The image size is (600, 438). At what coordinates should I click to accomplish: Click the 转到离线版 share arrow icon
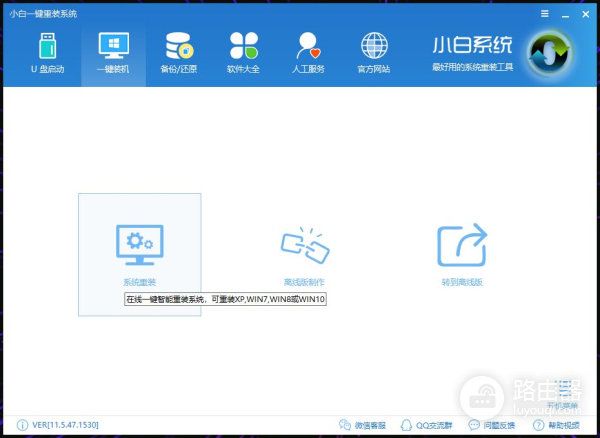(462, 245)
